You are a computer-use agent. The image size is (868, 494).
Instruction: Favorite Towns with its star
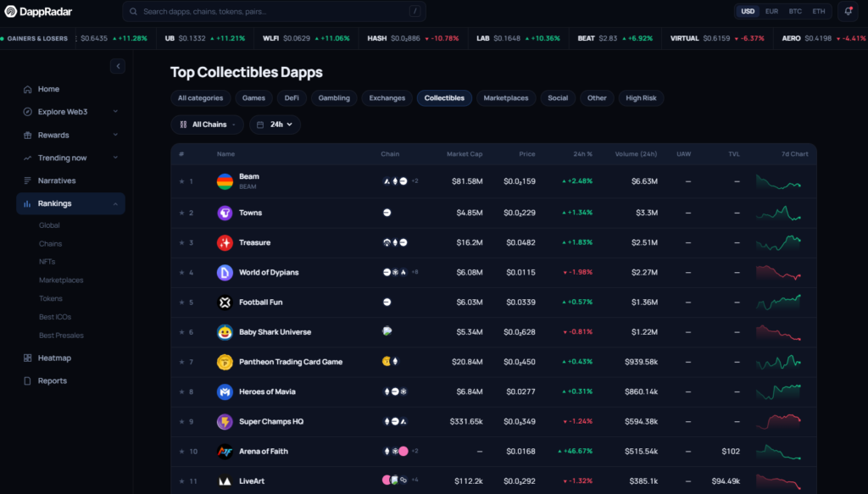click(181, 213)
